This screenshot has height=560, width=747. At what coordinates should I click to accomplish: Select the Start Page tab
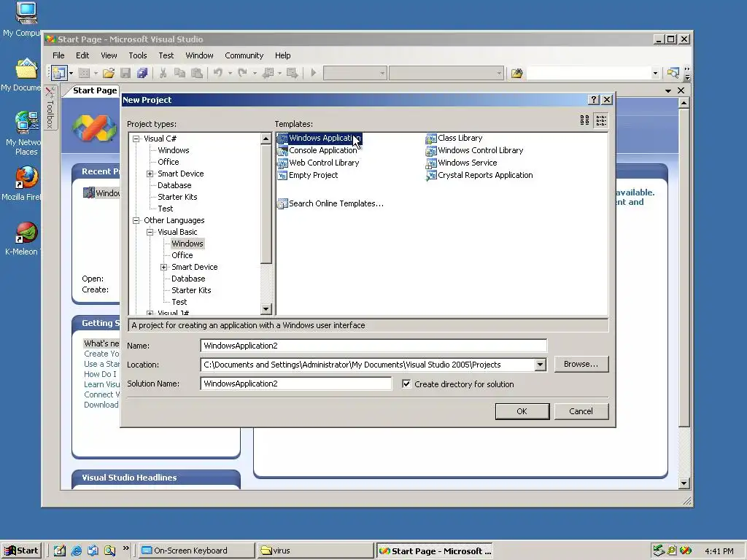[x=95, y=90]
